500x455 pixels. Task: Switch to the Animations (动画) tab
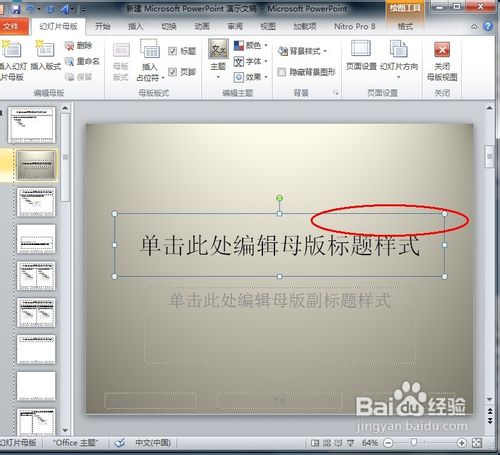pos(202,26)
